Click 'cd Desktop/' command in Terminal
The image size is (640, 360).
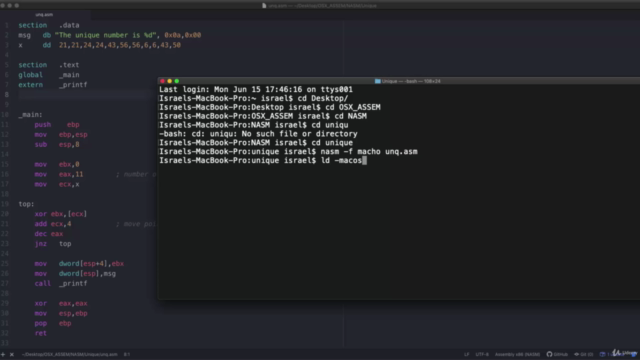point(322,98)
